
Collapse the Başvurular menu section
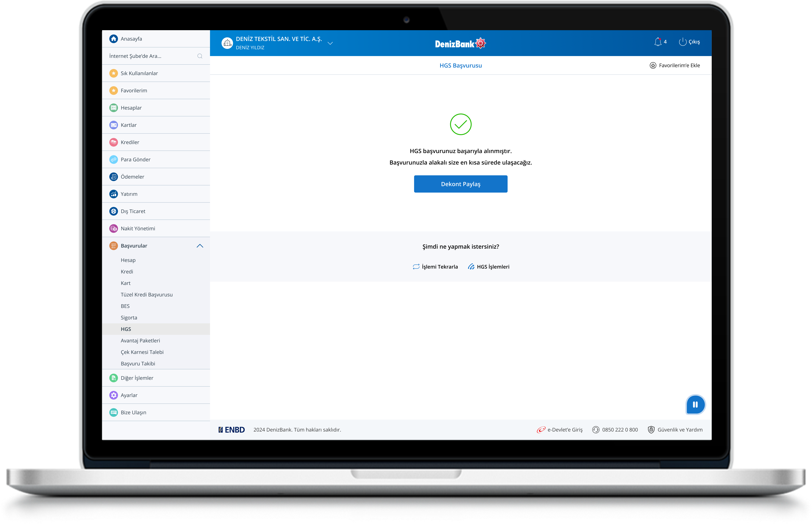click(200, 246)
